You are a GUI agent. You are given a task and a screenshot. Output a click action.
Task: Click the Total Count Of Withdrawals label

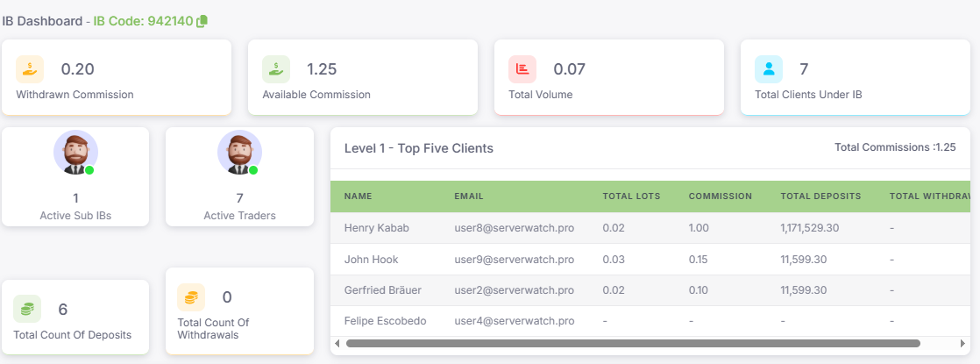click(x=213, y=329)
